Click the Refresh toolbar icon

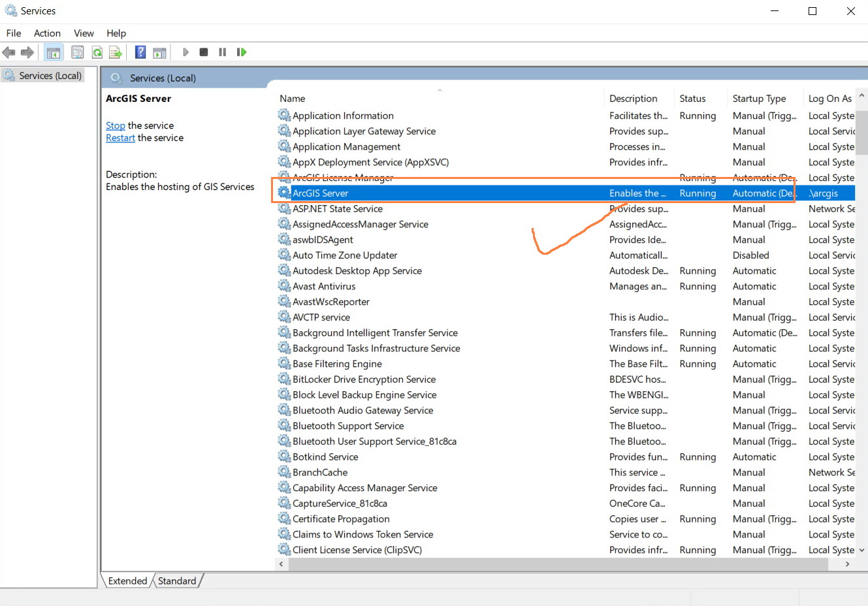pyautogui.click(x=97, y=52)
